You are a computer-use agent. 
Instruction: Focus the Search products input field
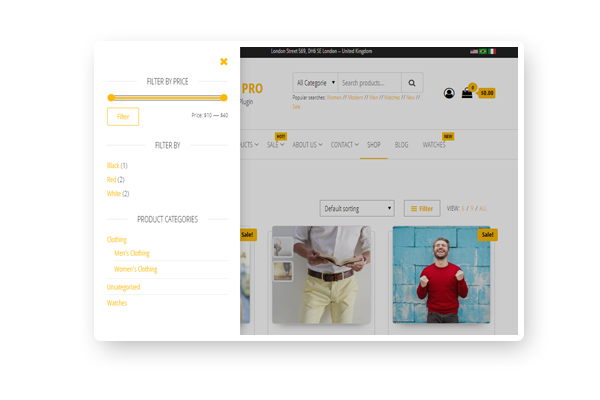click(x=370, y=83)
